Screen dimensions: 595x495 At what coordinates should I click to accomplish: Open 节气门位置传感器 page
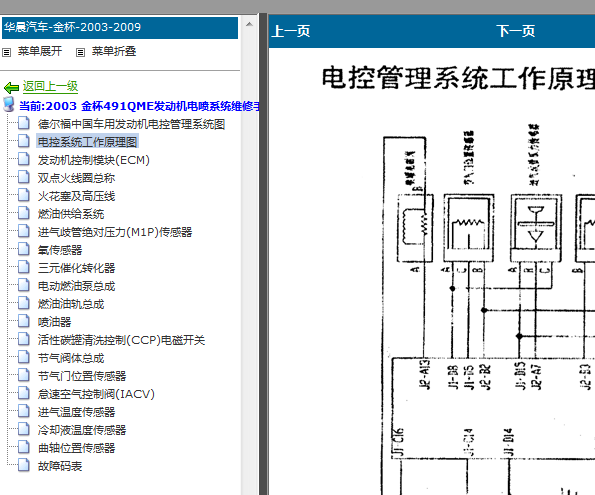tap(82, 376)
